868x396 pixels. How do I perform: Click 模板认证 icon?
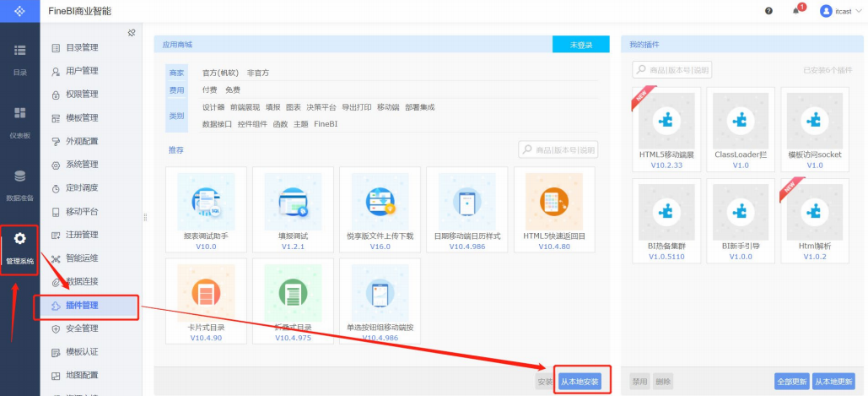pyautogui.click(x=56, y=352)
